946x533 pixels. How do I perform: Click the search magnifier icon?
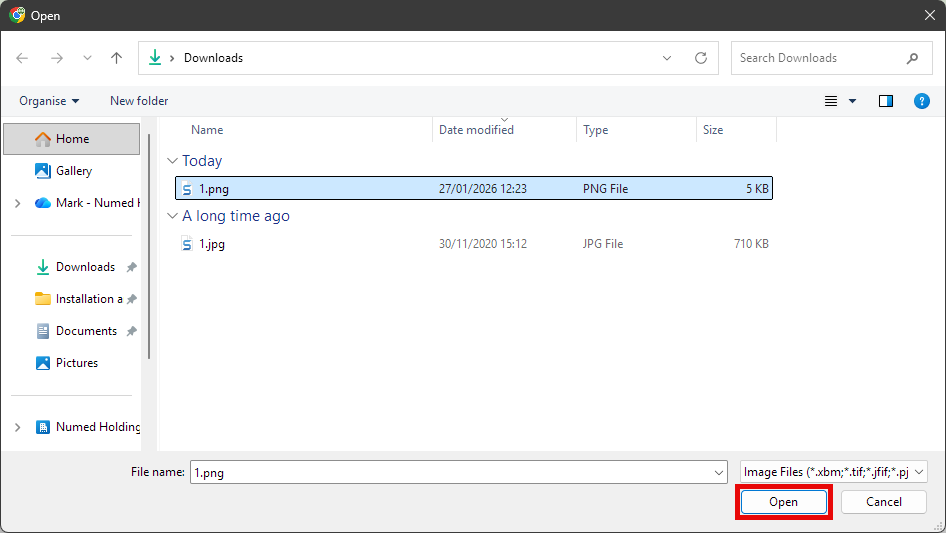tap(912, 58)
